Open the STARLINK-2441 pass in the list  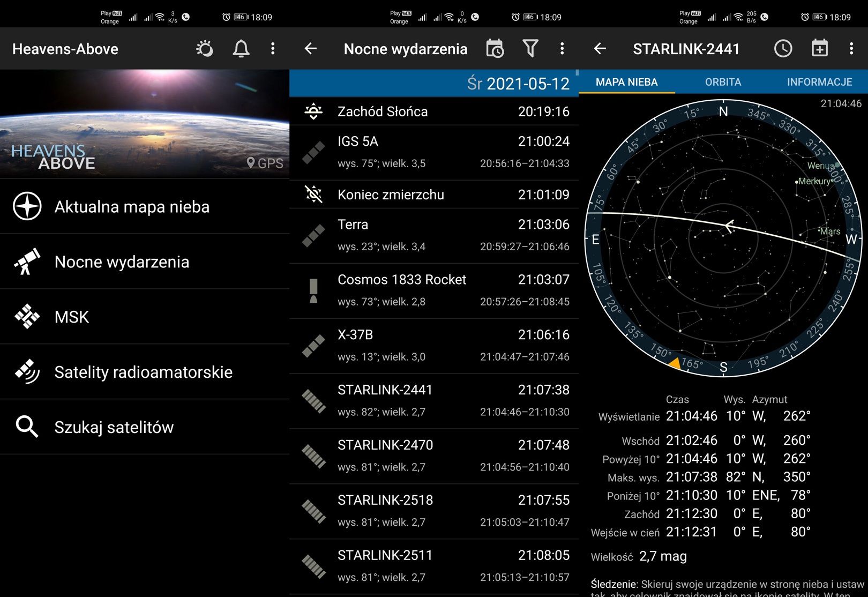tap(434, 401)
